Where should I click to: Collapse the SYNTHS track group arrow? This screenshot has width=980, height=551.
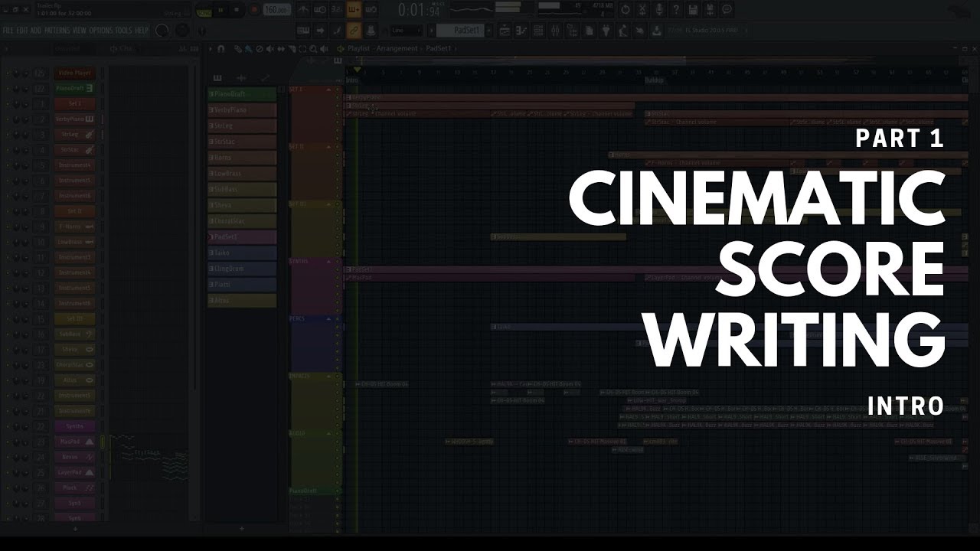[330, 261]
